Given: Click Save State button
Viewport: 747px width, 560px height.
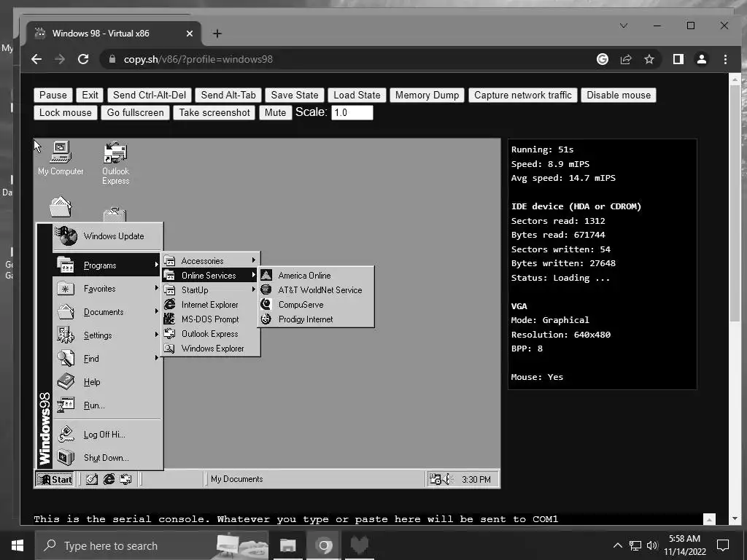Looking at the screenshot, I should [x=295, y=95].
